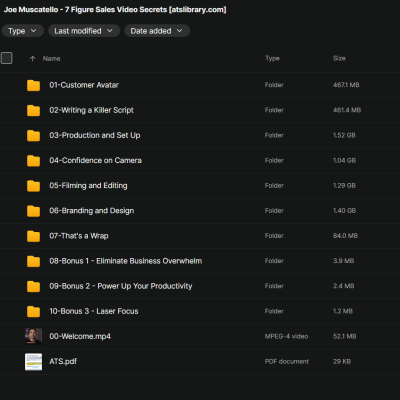
Task: Click the 1.52 GB size value
Action: point(344,135)
